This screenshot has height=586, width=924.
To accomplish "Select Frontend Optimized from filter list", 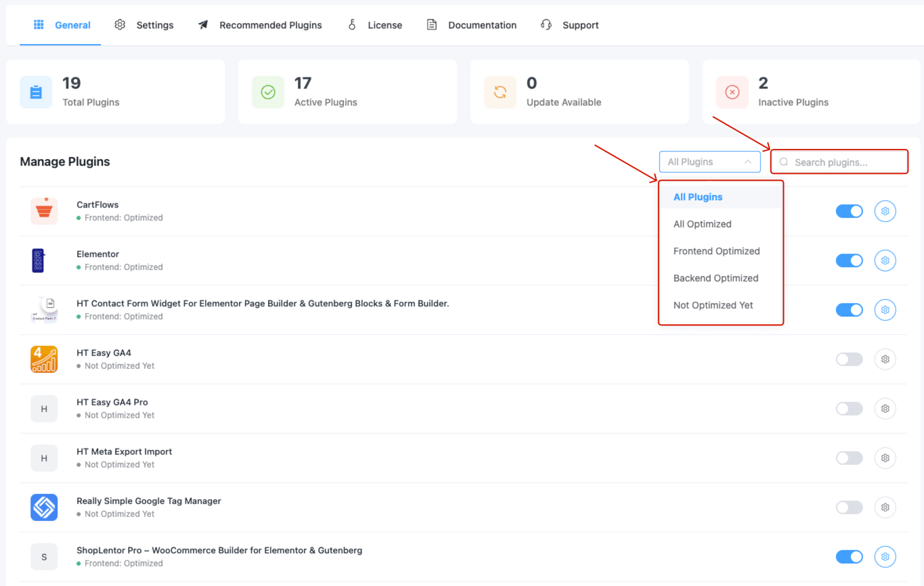I will click(716, 251).
